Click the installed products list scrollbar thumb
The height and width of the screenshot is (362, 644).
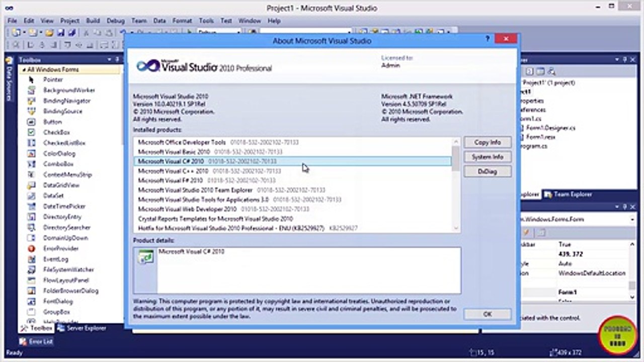tap(456, 158)
